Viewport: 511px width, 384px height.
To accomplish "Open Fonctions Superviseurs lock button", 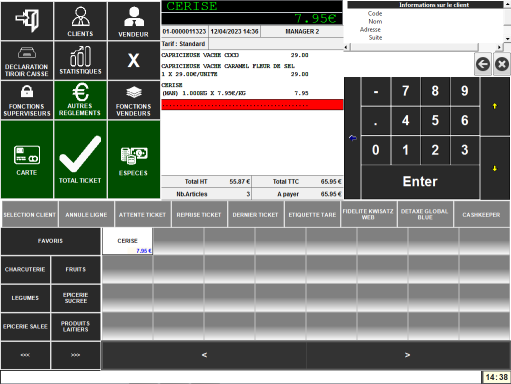I will 27,100.
